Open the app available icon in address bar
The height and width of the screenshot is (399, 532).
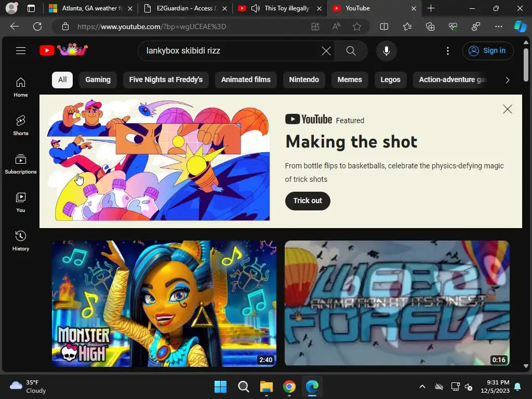click(x=315, y=26)
